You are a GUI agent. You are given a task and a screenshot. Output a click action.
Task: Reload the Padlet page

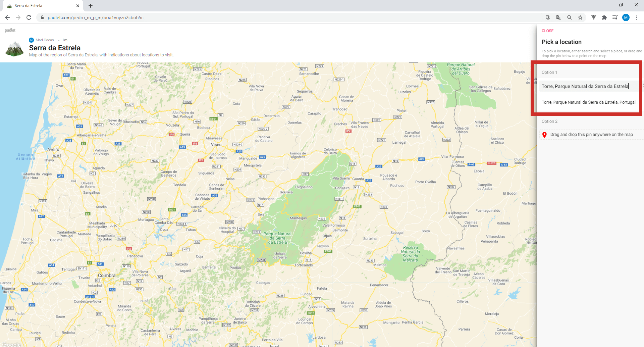tap(29, 17)
